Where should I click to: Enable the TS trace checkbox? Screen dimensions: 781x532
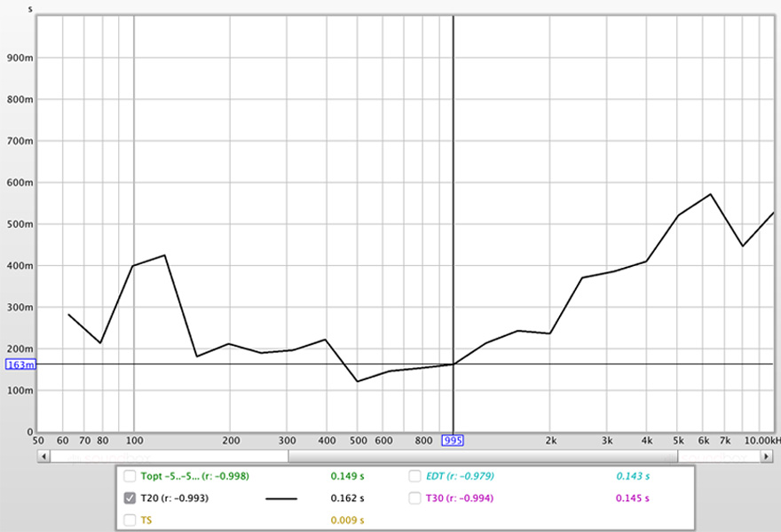click(x=130, y=520)
